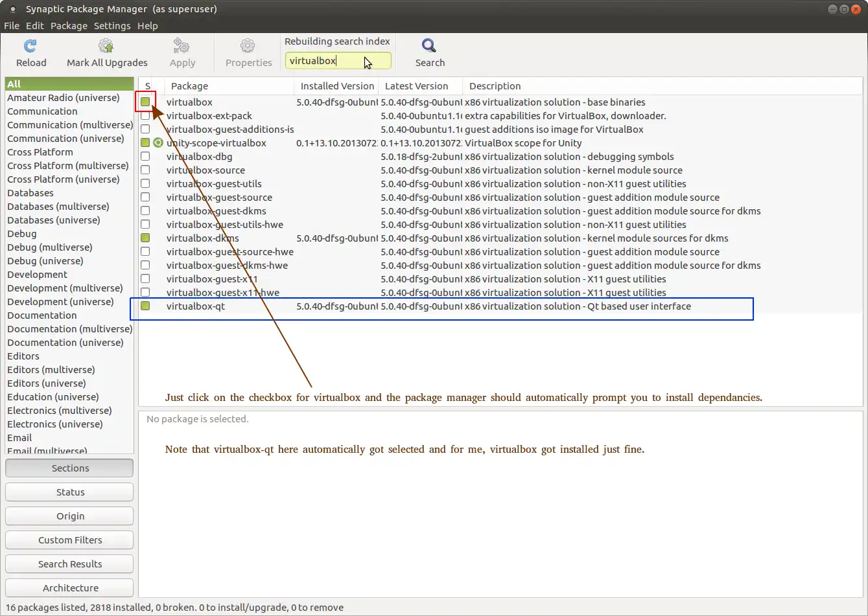Select the "virtualbox-ext-pack" package name

tap(209, 116)
